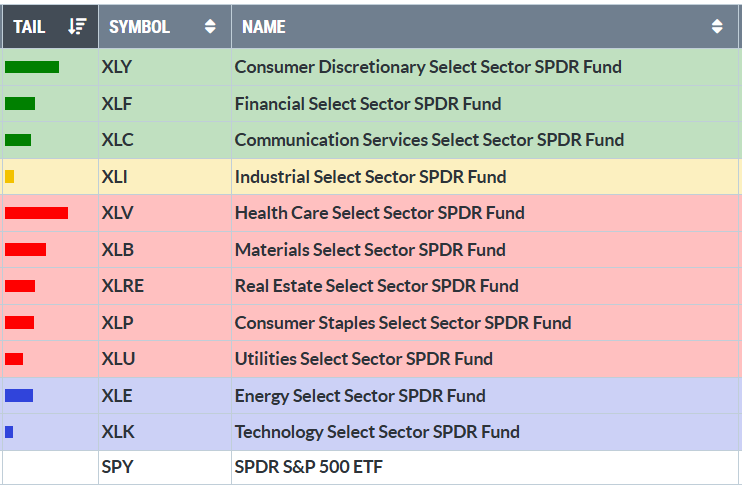Viewport: 742px width, 490px height.
Task: Click the green tail bar for XLY
Action: [x=32, y=67]
